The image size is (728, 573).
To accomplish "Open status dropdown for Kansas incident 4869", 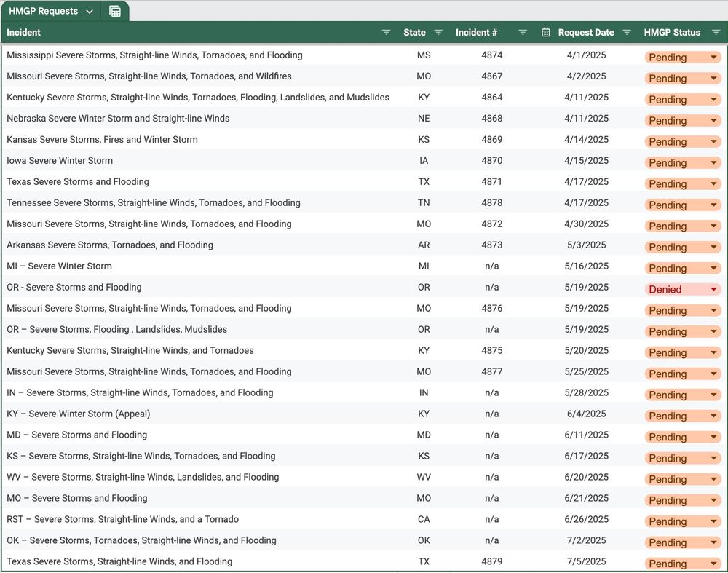I will point(683,142).
